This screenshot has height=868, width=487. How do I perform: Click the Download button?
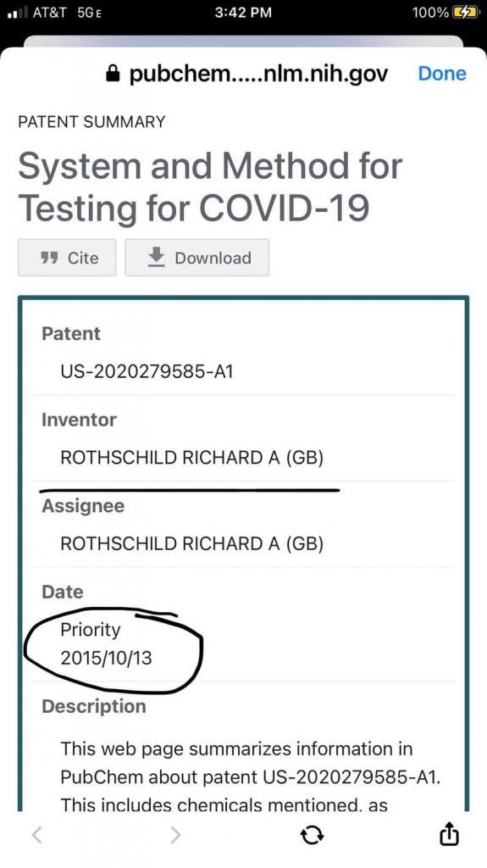pyautogui.click(x=197, y=258)
